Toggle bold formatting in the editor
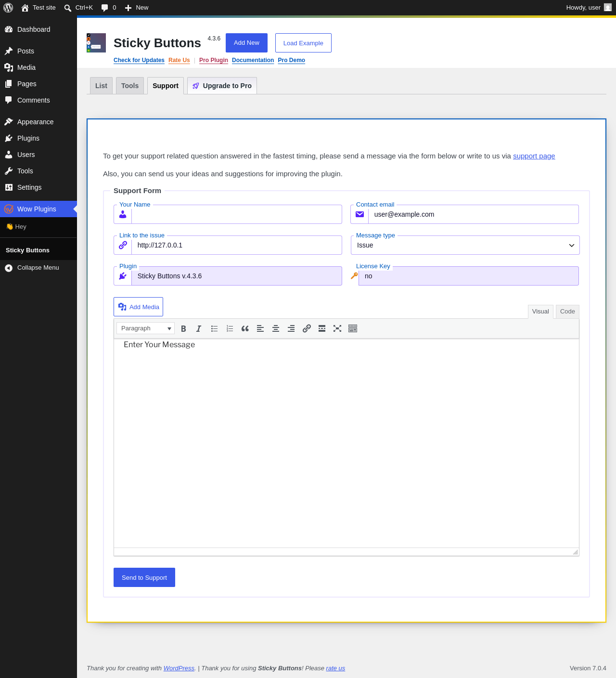 (183, 328)
